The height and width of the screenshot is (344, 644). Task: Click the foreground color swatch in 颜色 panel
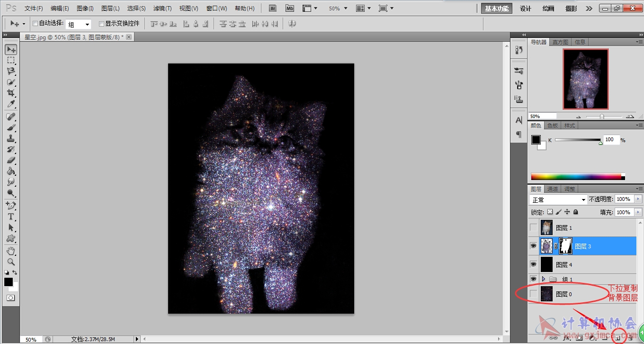pyautogui.click(x=536, y=140)
